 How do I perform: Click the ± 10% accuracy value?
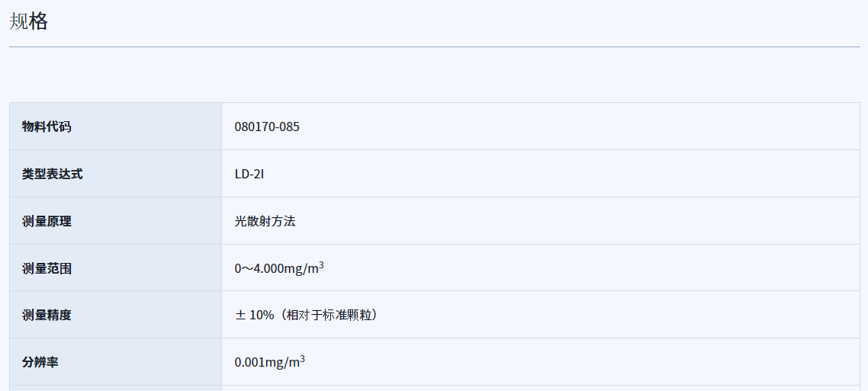(x=255, y=315)
